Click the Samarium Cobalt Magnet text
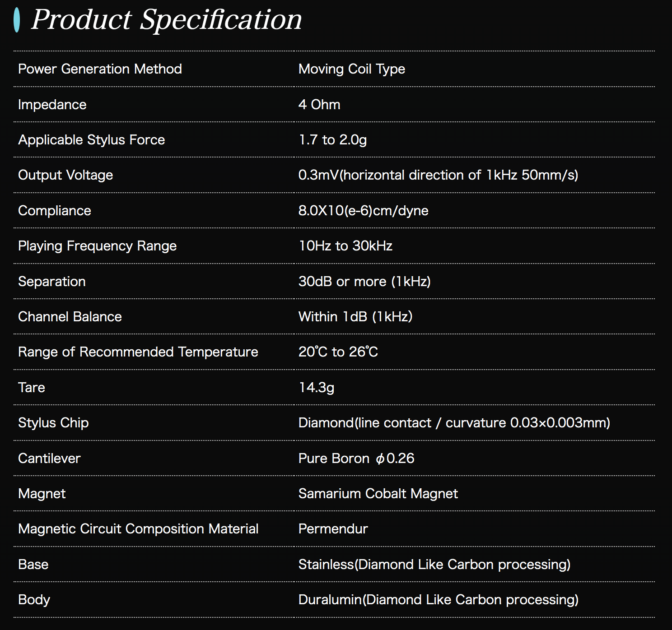This screenshot has height=630, width=672. click(378, 494)
